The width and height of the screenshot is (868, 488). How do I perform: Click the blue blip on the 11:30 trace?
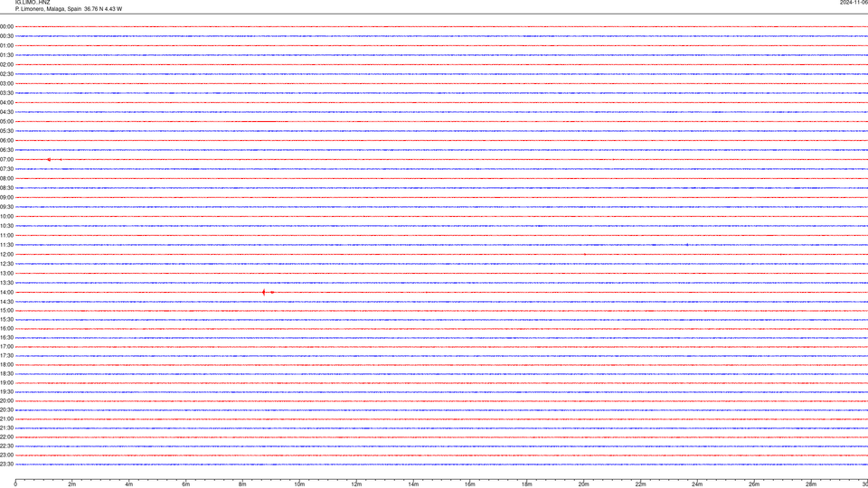point(687,245)
